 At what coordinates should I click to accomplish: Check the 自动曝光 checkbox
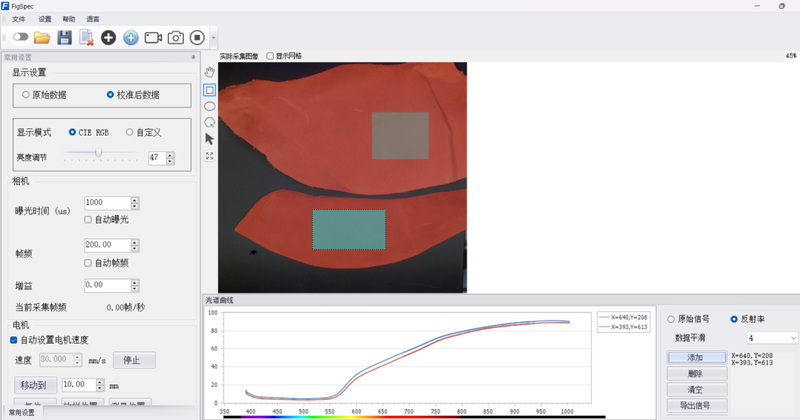pyautogui.click(x=89, y=219)
